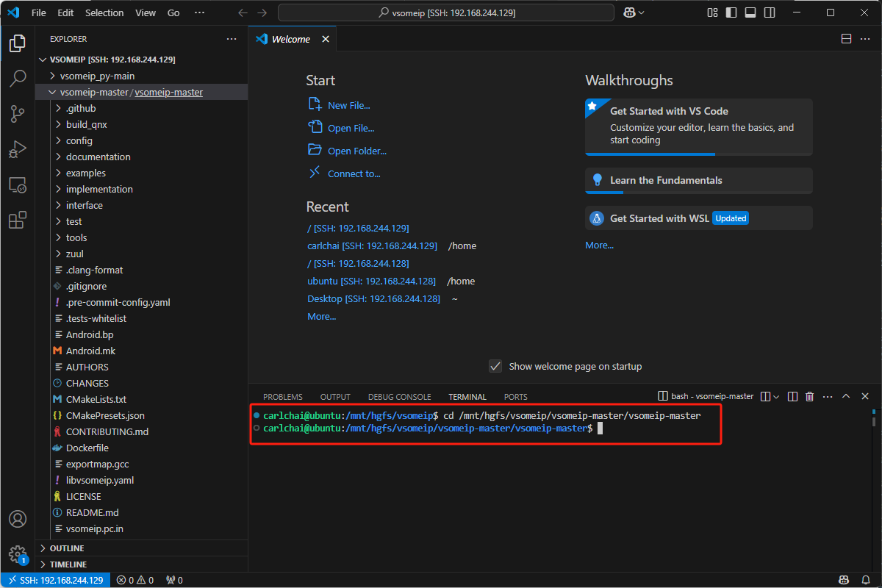Open recent carlchai SSH 192.168.244.129 link
This screenshot has height=588, width=882.
pos(372,245)
